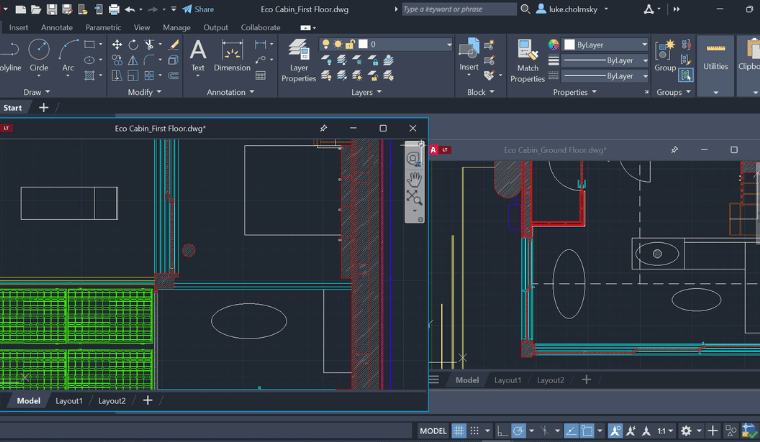
Task: Switch to the View ribbon tab
Action: point(142,27)
